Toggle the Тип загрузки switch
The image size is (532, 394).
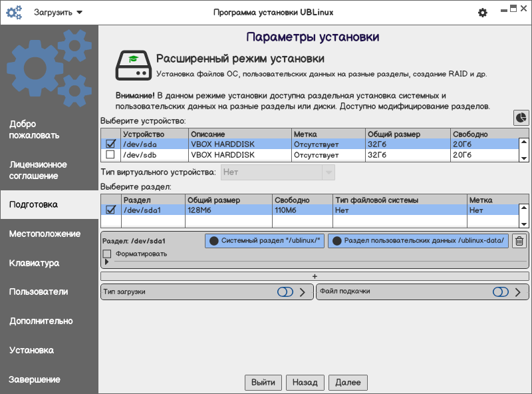click(285, 292)
